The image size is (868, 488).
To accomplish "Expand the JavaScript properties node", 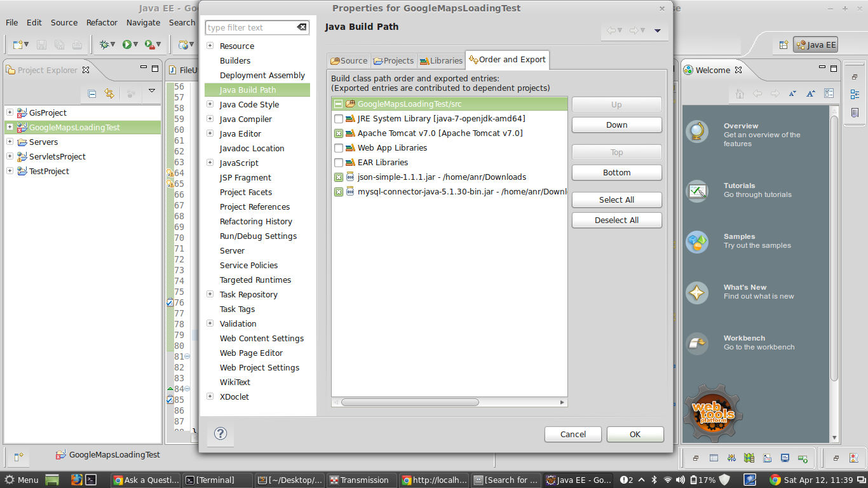I will (x=210, y=163).
